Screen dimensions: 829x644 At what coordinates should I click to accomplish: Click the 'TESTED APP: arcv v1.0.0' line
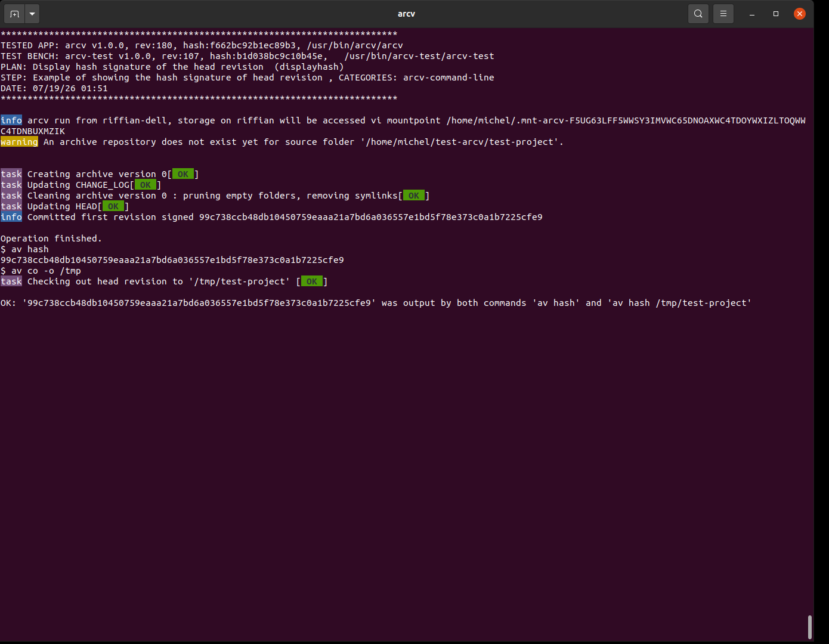point(202,45)
